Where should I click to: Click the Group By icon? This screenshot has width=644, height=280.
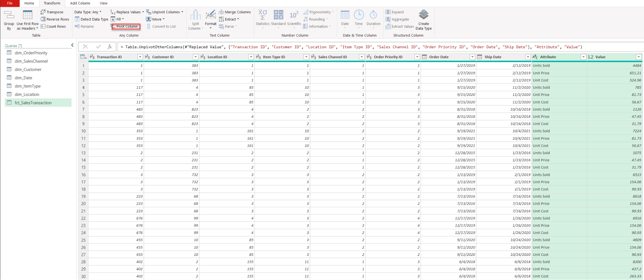click(x=9, y=15)
